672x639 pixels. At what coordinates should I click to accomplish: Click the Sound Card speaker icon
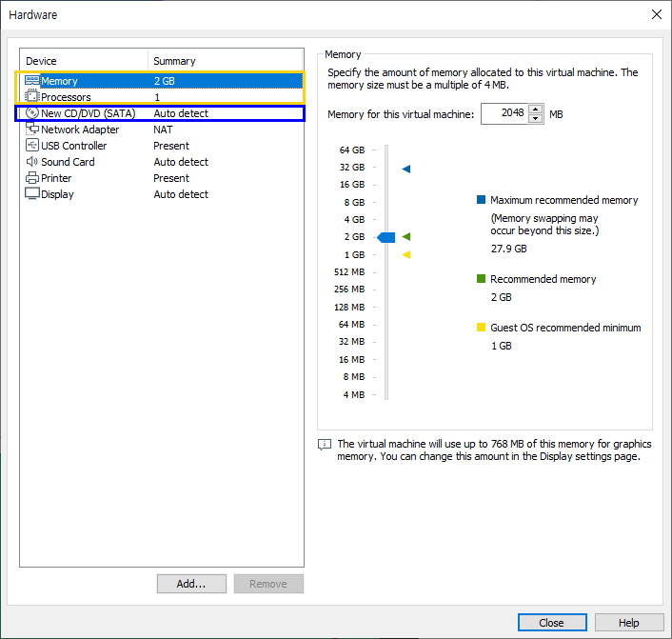pos(32,161)
